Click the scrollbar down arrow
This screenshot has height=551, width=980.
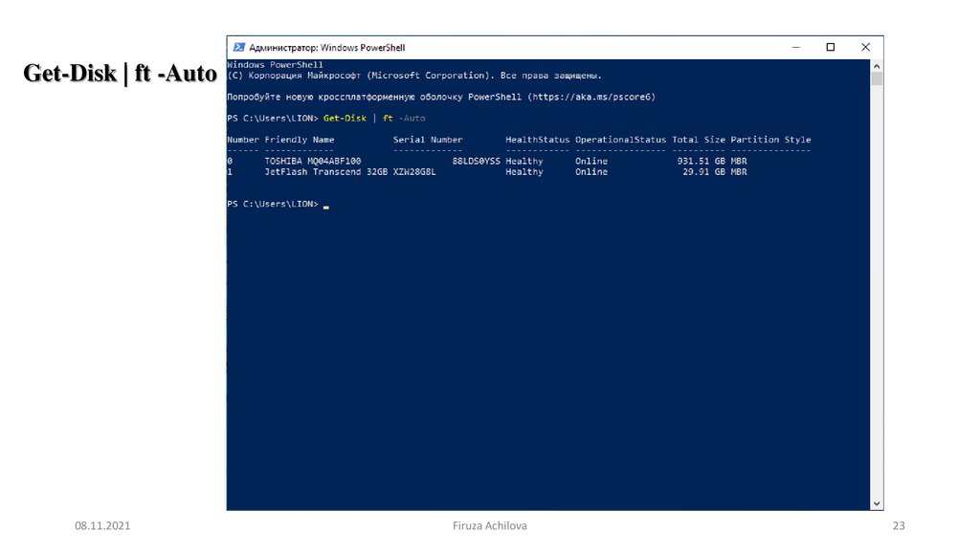click(x=877, y=503)
